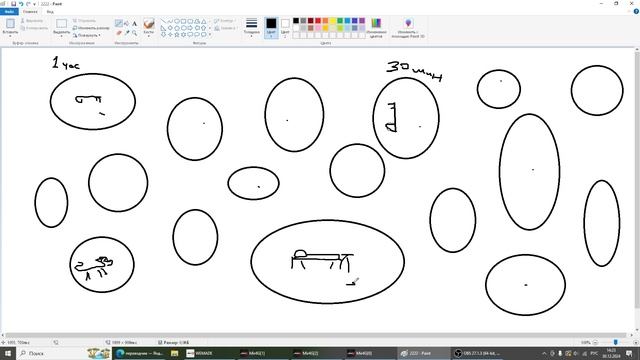Image resolution: width=640 pixels, height=360 pixels.
Task: Click the horizontal scrollbar under canvas
Action: [316, 336]
